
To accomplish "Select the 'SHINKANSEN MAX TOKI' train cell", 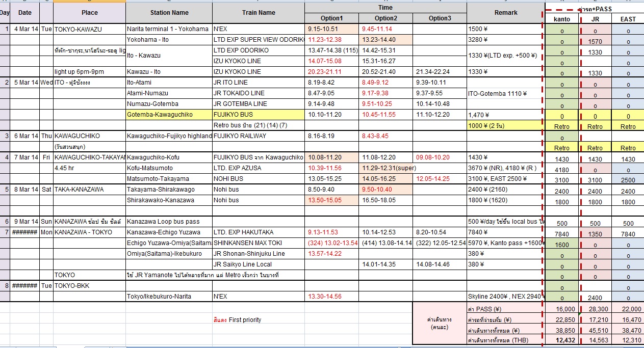I will (x=259, y=243).
